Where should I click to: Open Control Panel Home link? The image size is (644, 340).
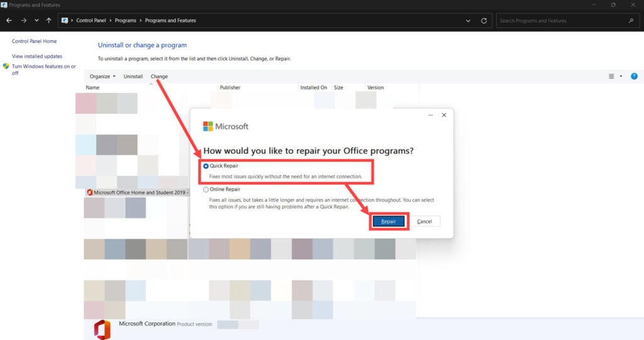(34, 41)
